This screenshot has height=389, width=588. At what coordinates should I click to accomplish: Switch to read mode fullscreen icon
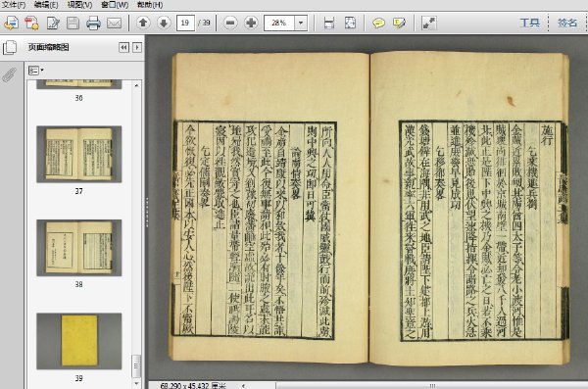[x=428, y=24]
